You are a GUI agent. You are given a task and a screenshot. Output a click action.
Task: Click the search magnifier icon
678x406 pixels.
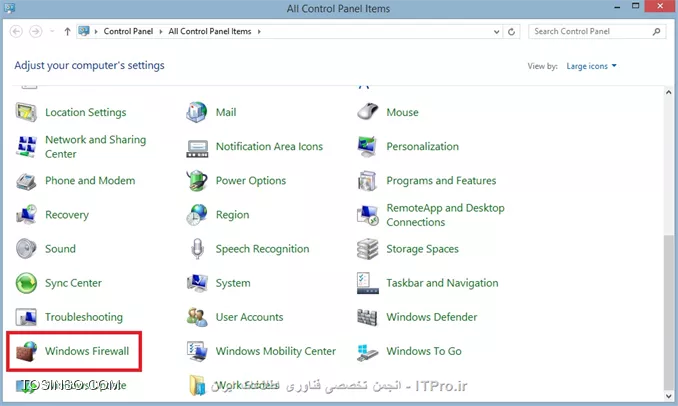(x=656, y=32)
